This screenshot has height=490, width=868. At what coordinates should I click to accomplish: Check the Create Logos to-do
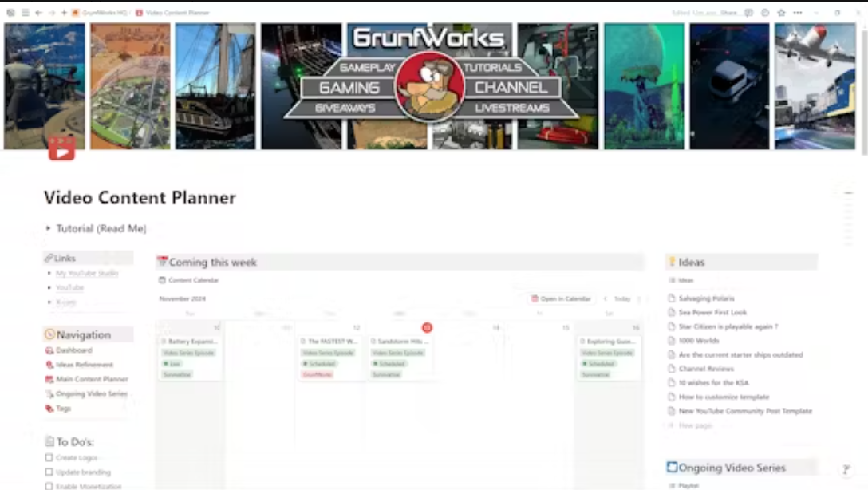pos(49,457)
